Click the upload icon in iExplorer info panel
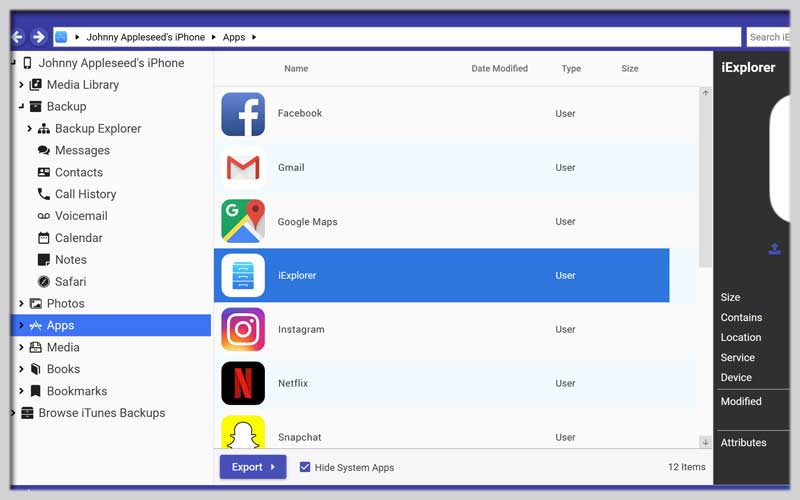 [774, 249]
